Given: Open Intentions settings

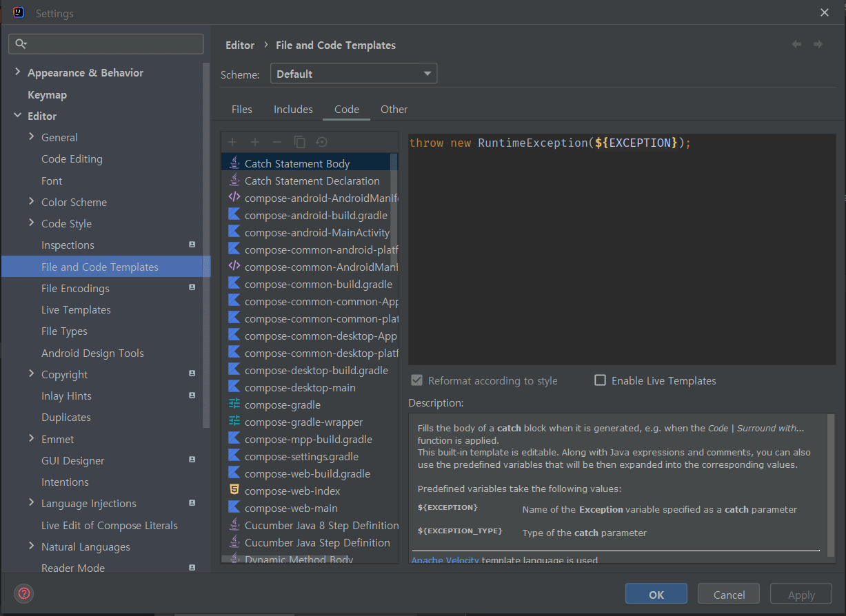Looking at the screenshot, I should [x=65, y=482].
